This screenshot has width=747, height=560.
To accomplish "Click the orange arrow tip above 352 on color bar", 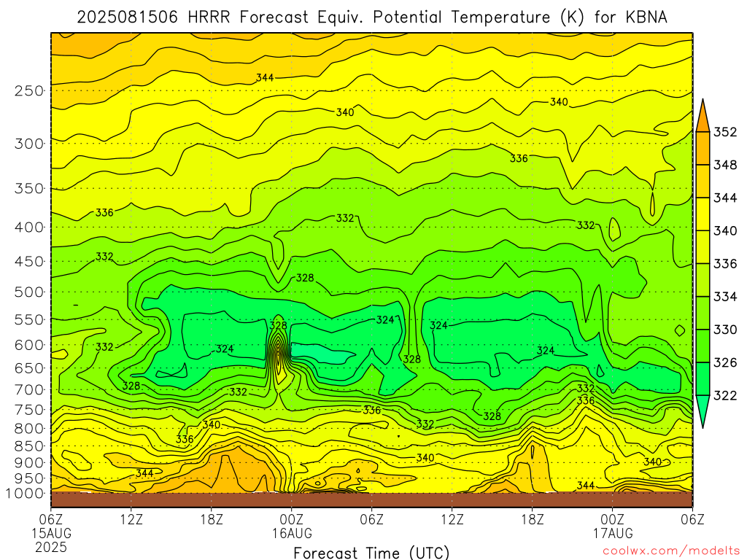I will [703, 117].
